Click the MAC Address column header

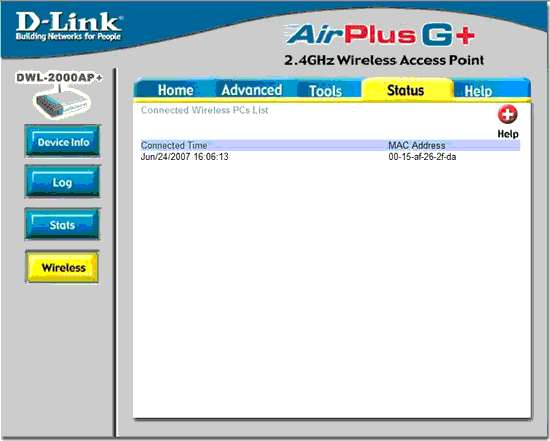click(x=417, y=145)
